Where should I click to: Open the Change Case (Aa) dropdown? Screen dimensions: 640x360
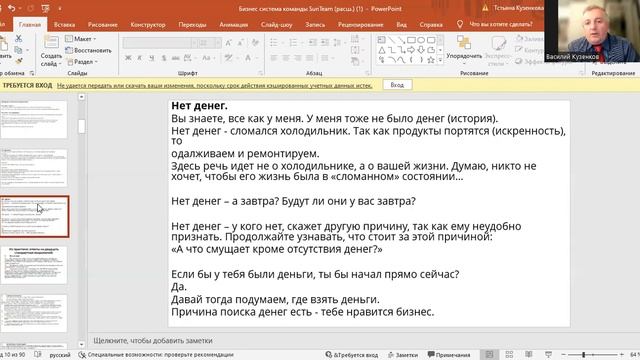tap(208, 58)
